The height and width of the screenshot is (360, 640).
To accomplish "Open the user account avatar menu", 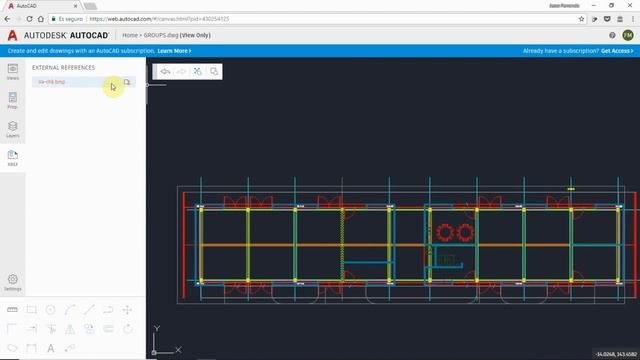I will [628, 35].
